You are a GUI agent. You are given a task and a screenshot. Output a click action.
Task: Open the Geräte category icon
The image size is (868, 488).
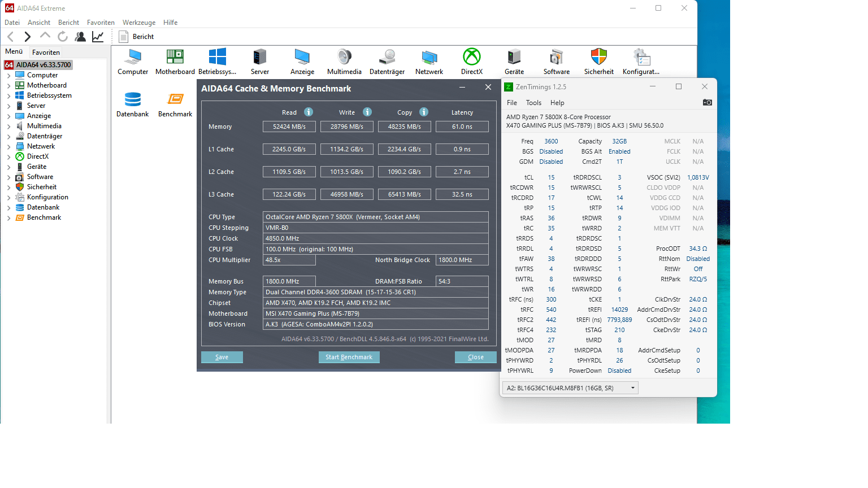tap(514, 62)
